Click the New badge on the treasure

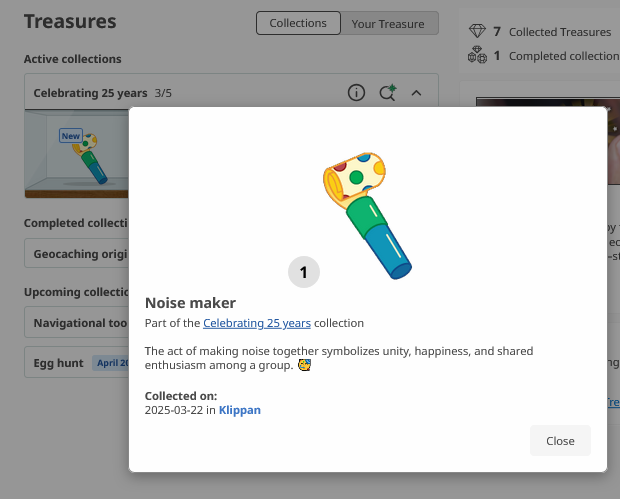click(70, 136)
